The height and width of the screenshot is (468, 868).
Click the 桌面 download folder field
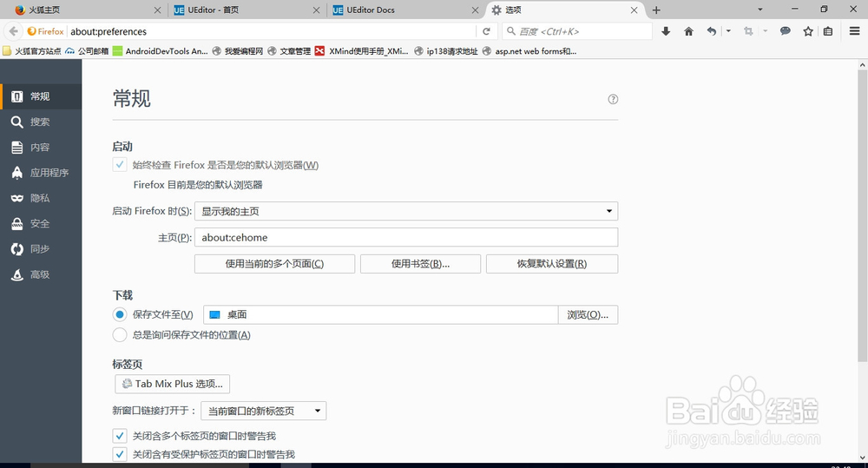pos(381,314)
